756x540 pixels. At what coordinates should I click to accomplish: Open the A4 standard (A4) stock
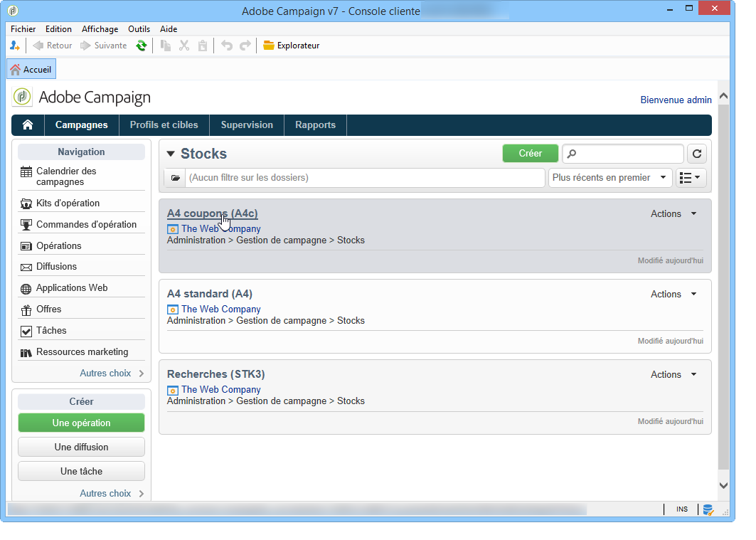pos(210,294)
